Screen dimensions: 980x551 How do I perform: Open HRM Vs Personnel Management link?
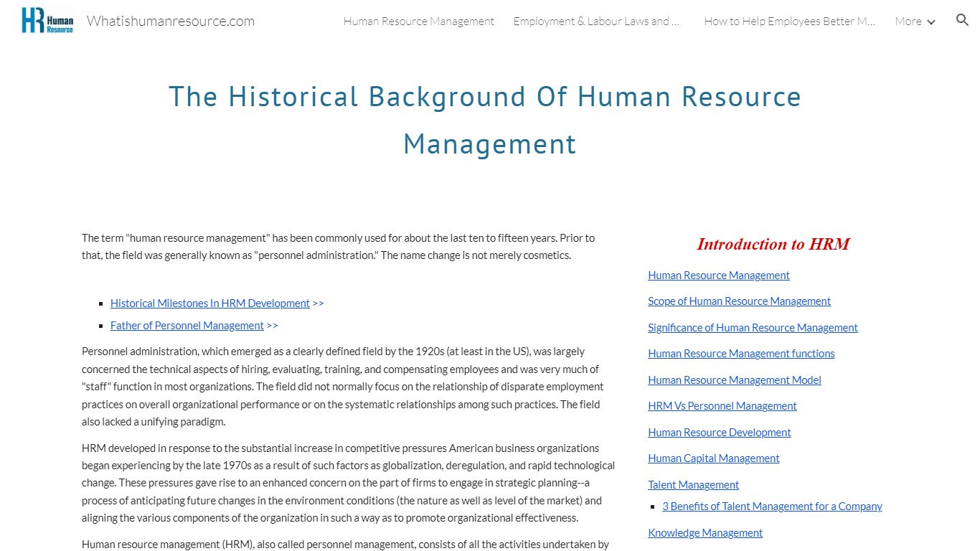click(x=722, y=406)
